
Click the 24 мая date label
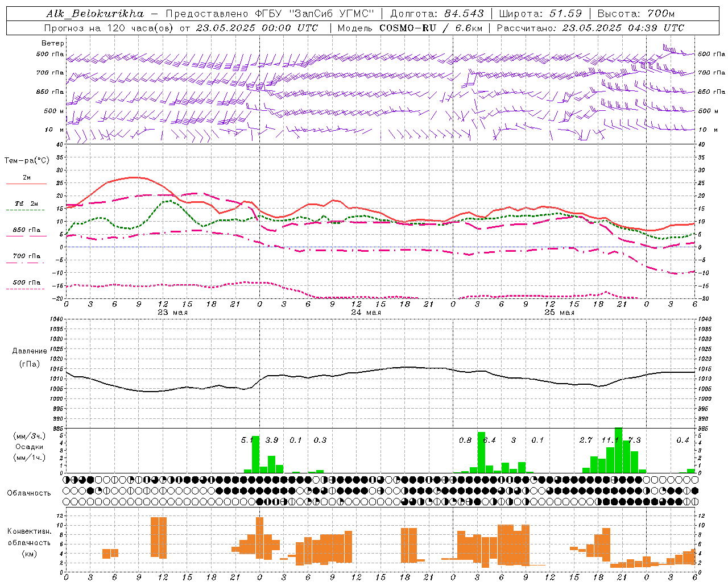click(366, 313)
